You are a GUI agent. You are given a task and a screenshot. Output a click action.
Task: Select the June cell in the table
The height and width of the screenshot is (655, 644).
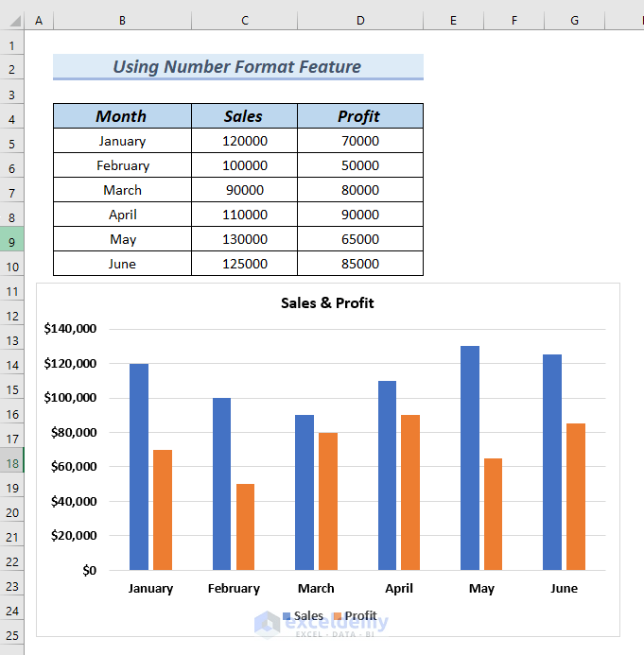[x=122, y=264]
